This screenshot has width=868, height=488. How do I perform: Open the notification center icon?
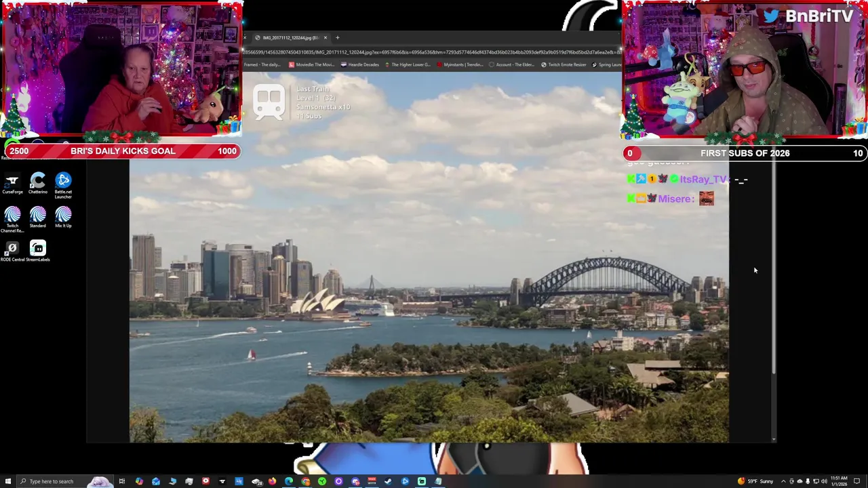[856, 481]
